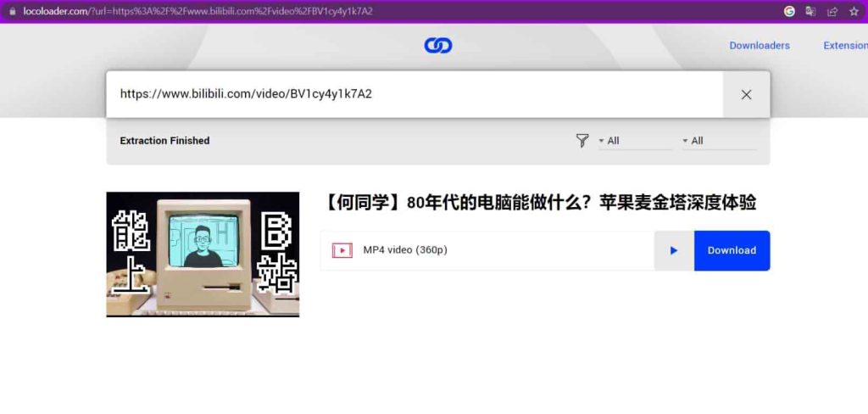Click the Locoloader chain-link logo

click(437, 46)
